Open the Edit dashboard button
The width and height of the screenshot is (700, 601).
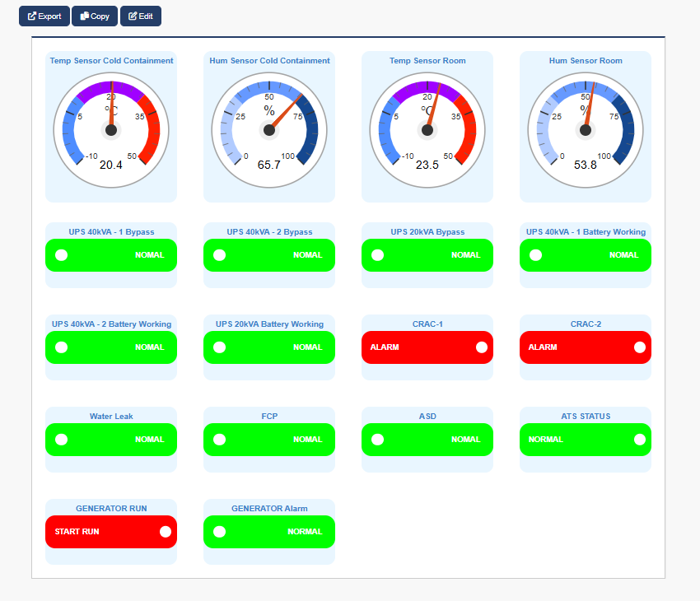tap(141, 16)
